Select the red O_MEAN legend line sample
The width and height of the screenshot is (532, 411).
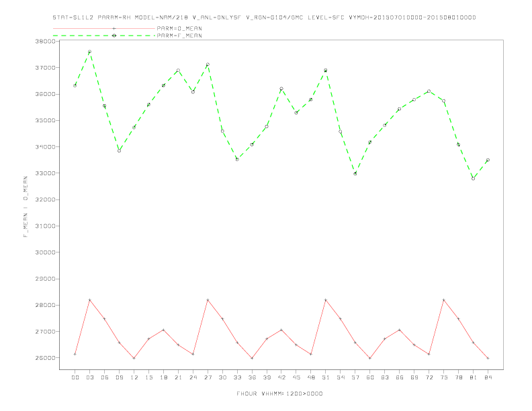tap(104, 28)
